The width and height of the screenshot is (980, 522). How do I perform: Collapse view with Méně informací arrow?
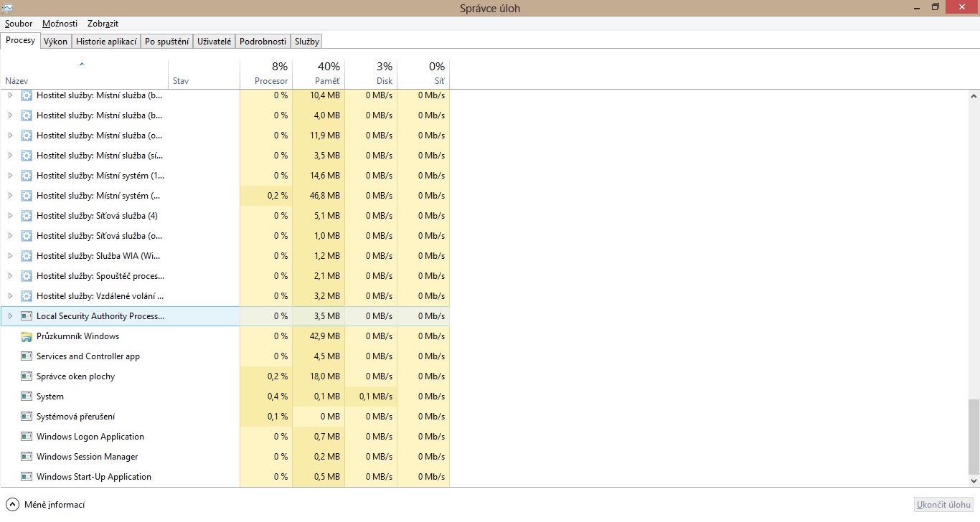[x=12, y=504]
